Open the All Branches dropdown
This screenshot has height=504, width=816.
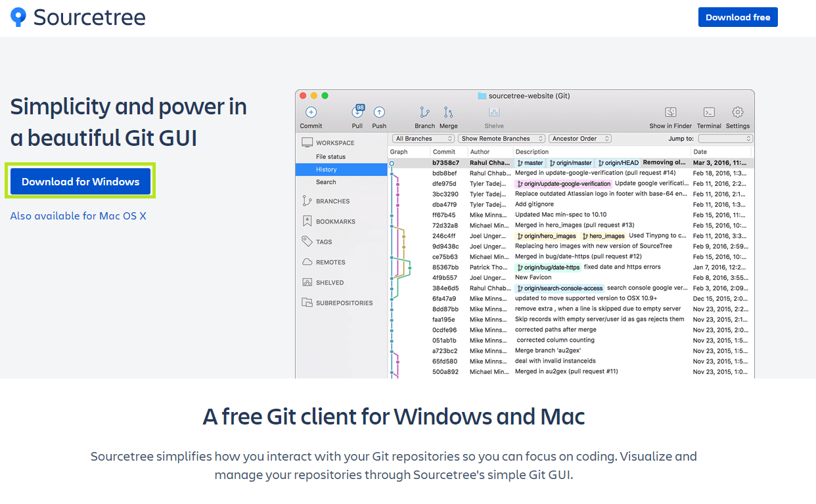click(x=423, y=139)
